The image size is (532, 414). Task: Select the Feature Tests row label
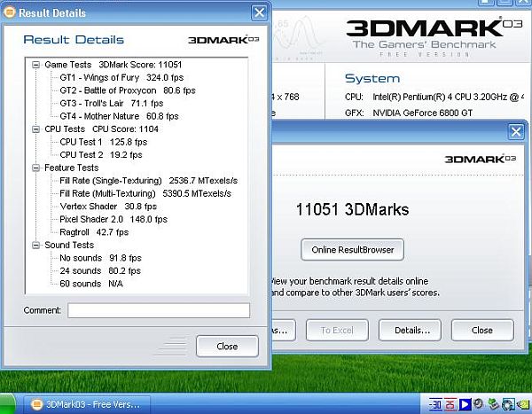72,168
